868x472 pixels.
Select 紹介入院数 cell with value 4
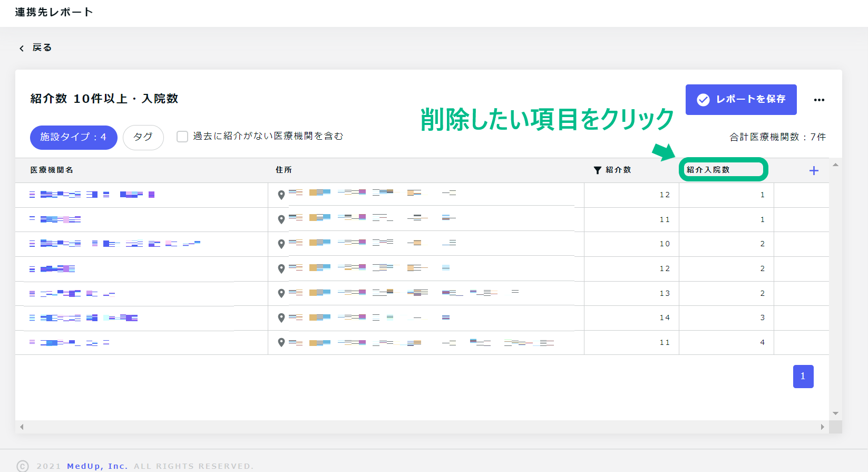(x=726, y=343)
